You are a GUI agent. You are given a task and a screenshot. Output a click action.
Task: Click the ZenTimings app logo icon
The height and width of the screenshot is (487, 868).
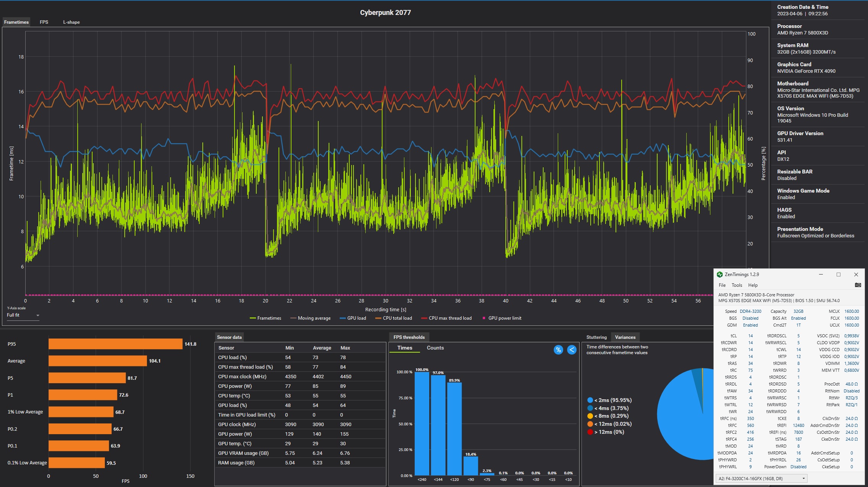pyautogui.click(x=720, y=275)
